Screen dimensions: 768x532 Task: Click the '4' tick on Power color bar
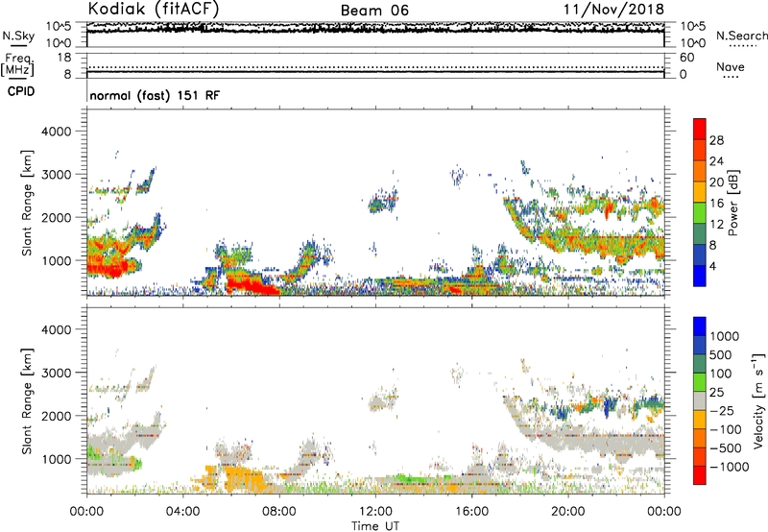tap(713, 266)
